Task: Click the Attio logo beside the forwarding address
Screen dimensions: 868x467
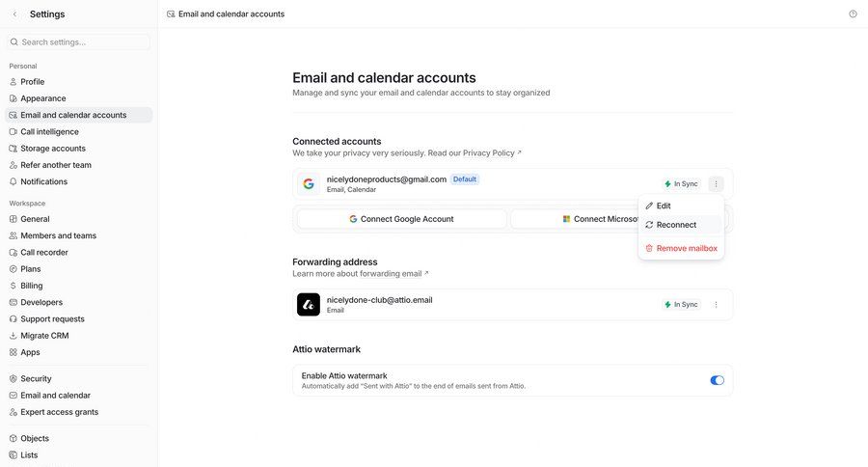Action: tap(309, 304)
